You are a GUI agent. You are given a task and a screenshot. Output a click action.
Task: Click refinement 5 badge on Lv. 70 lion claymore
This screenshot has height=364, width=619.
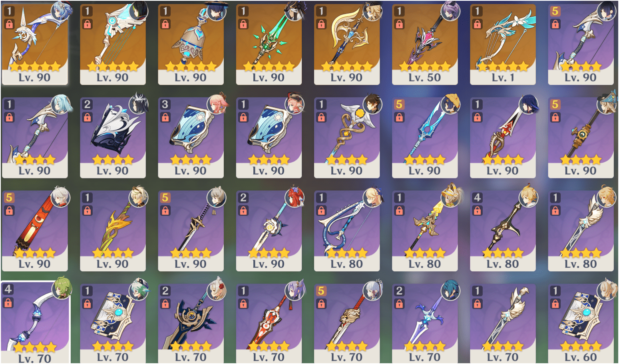pyautogui.click(x=321, y=291)
